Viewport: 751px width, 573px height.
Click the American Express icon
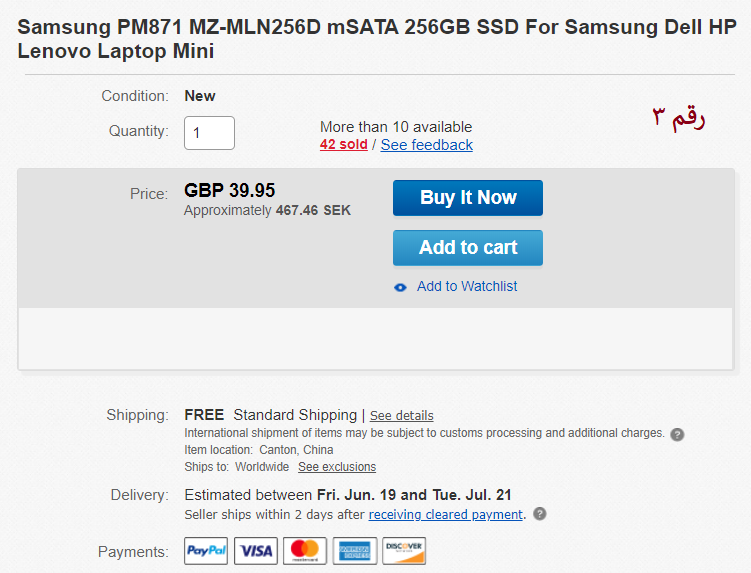pos(354,551)
